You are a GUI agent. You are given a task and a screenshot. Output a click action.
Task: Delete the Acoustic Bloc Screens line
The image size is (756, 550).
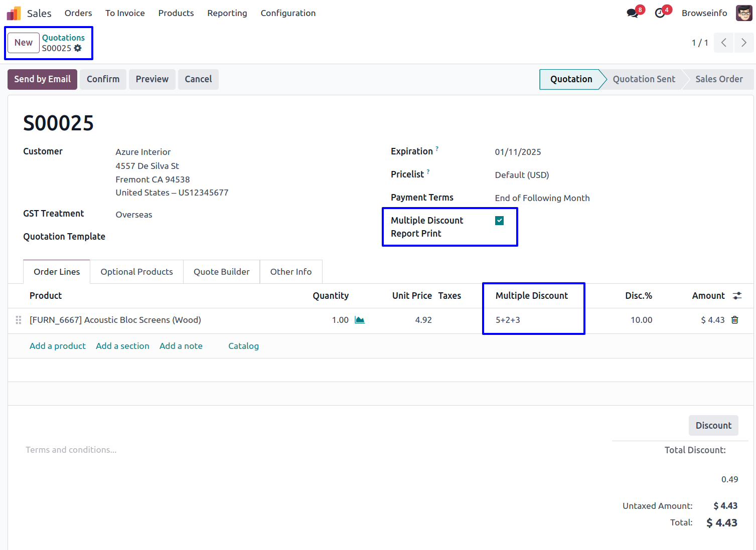tap(735, 320)
